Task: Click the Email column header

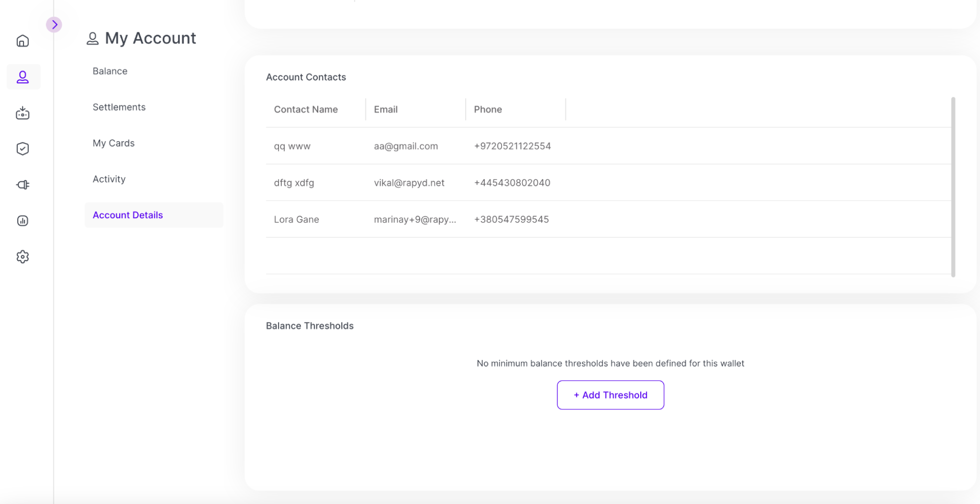Action: coord(385,109)
